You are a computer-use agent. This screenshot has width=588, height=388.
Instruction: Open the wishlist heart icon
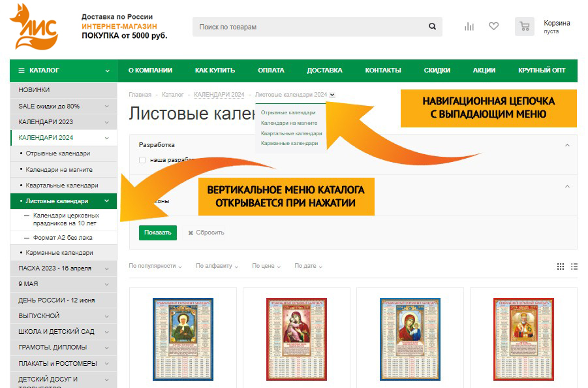click(493, 27)
